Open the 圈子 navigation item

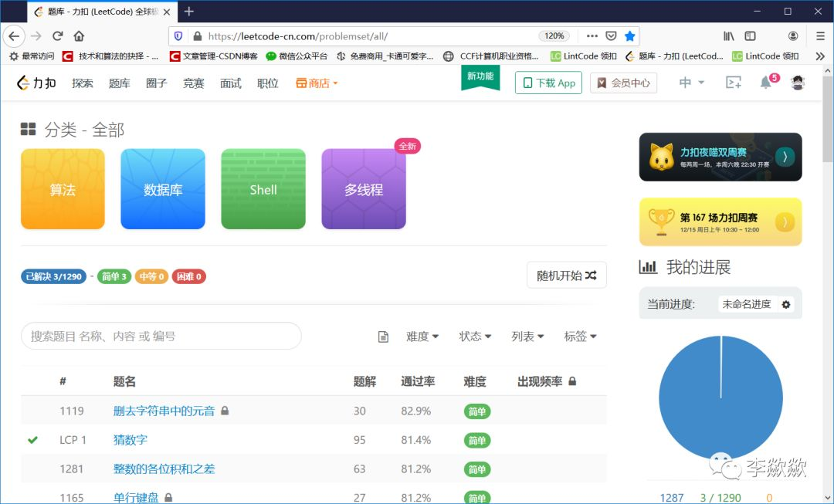point(156,83)
